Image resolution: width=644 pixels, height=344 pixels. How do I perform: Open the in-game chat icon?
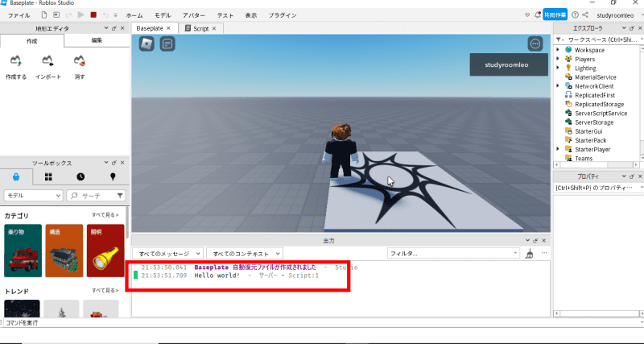[167, 44]
